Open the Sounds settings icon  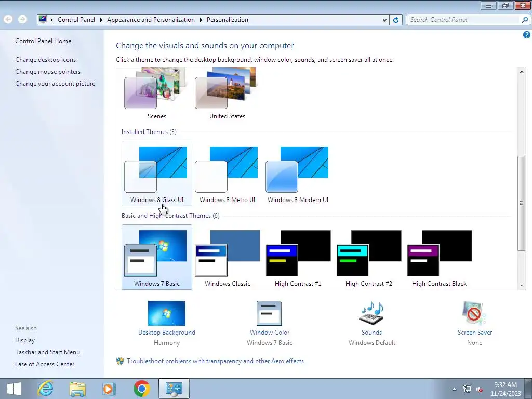pyautogui.click(x=371, y=313)
